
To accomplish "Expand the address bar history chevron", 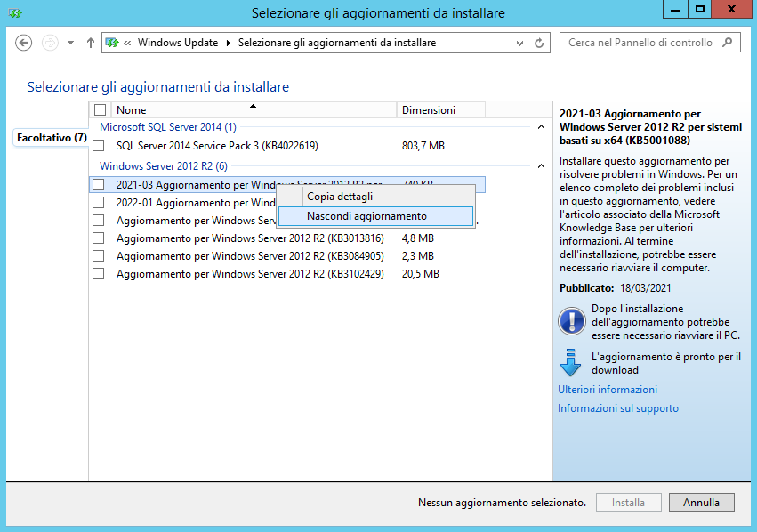I will pos(519,43).
